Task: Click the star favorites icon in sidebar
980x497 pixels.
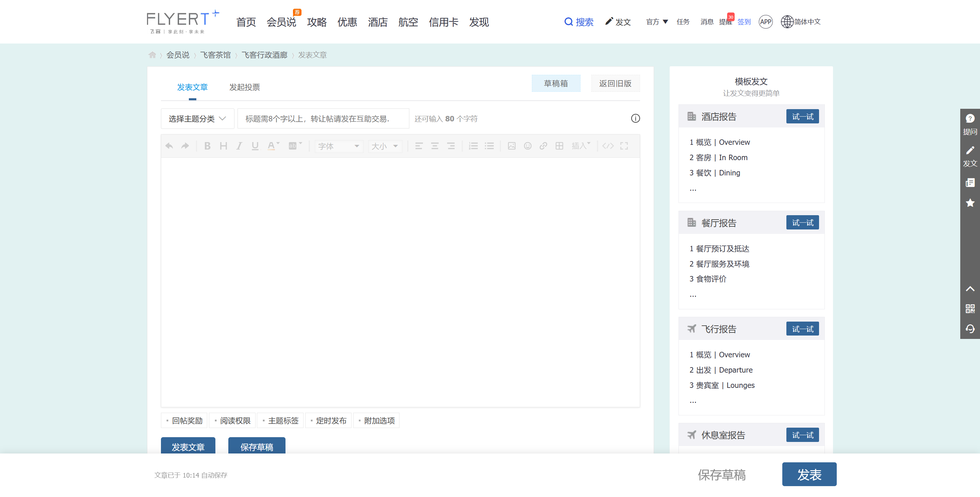Action: point(970,203)
